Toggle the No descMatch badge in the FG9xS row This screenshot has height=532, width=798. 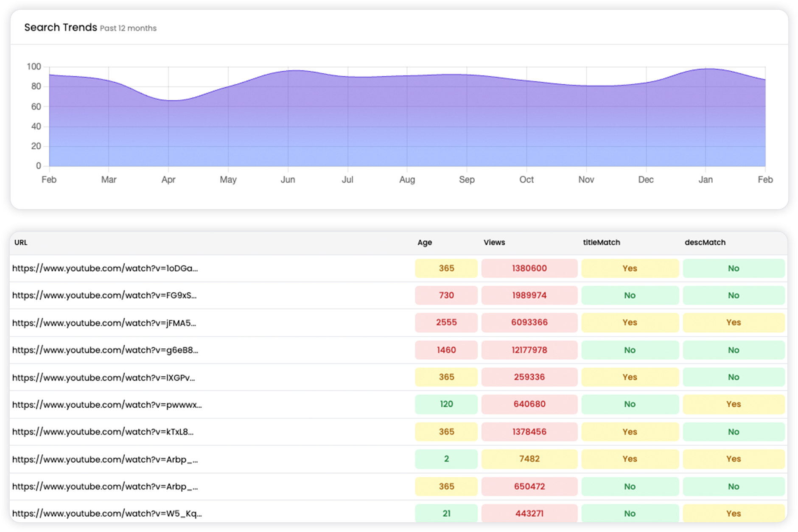pyautogui.click(x=734, y=295)
